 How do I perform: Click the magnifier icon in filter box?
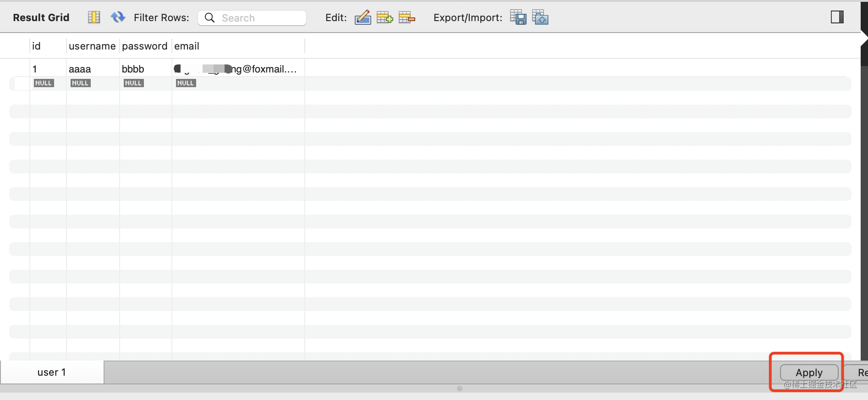click(x=209, y=17)
